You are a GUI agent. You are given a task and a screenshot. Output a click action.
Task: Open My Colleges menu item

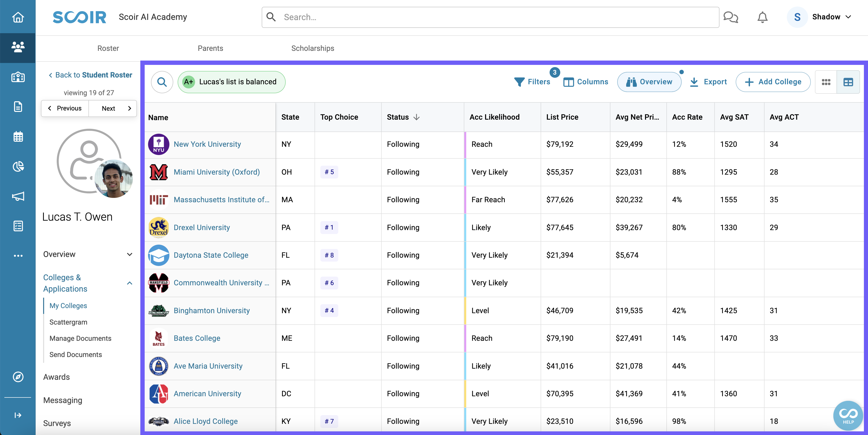[x=68, y=306]
